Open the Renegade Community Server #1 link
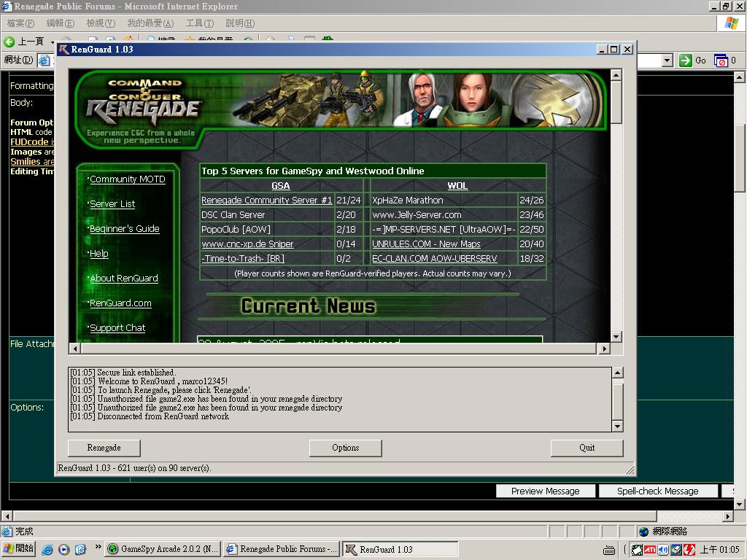Image resolution: width=747 pixels, height=560 pixels. point(266,201)
